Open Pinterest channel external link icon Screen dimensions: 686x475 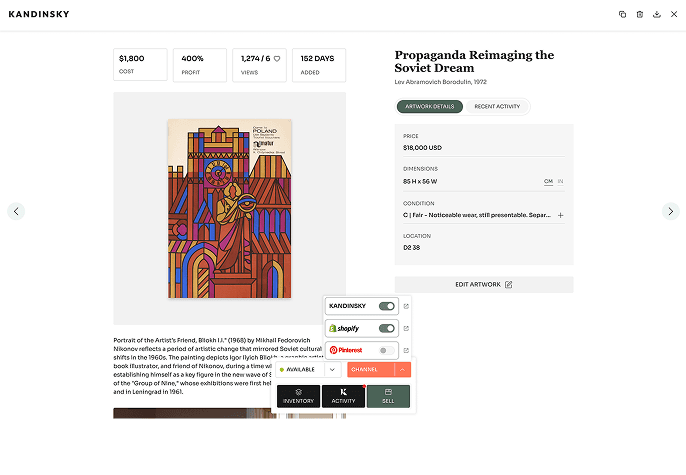pos(406,350)
